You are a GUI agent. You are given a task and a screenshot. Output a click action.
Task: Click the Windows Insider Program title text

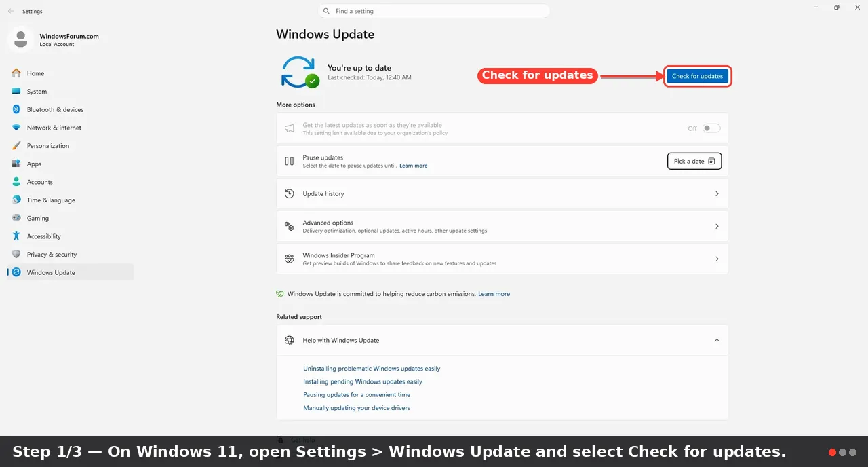click(338, 255)
